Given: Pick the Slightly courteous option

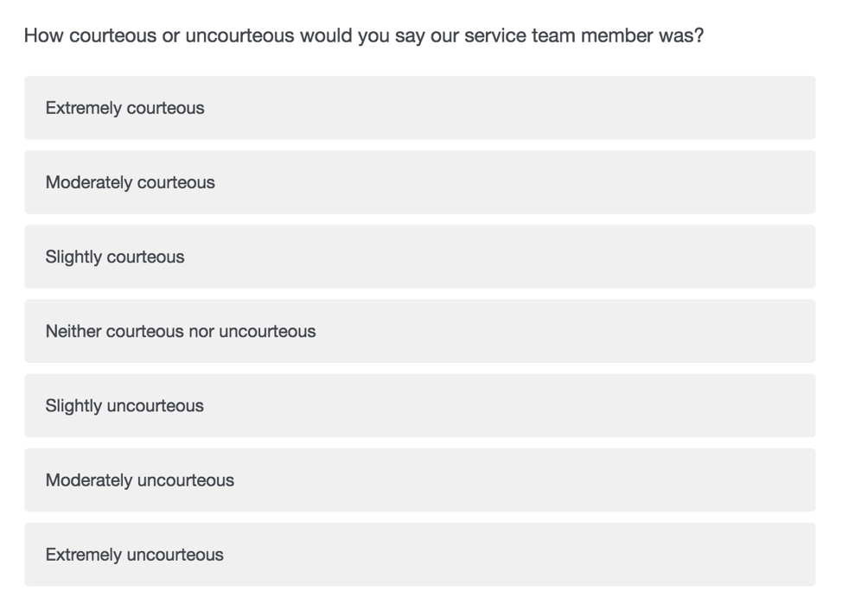Looking at the screenshot, I should 420,257.
